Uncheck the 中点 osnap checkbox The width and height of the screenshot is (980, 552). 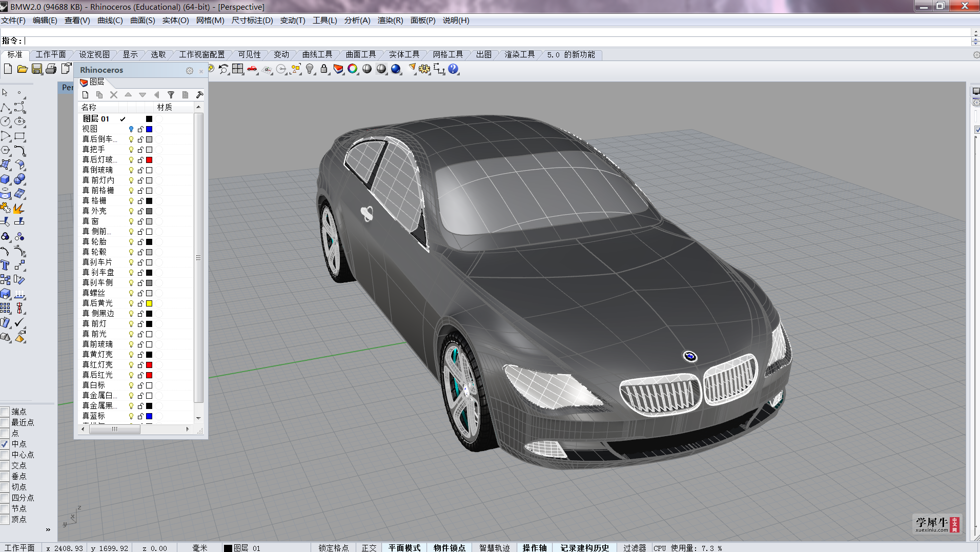tap(5, 444)
